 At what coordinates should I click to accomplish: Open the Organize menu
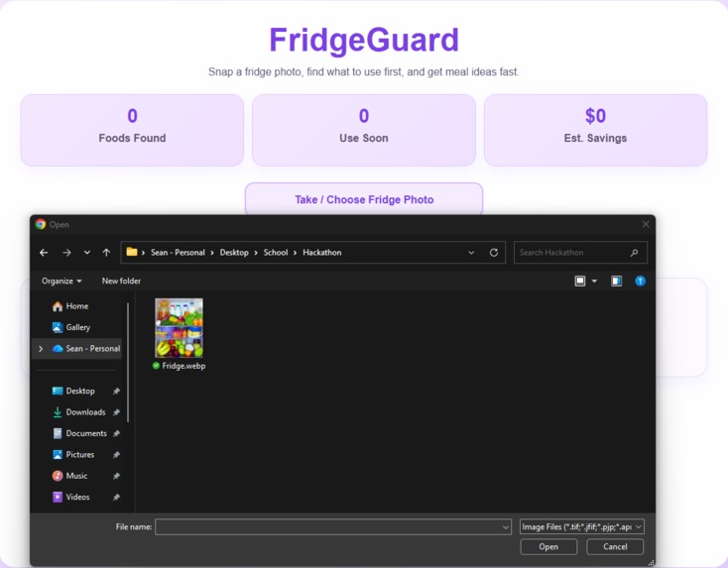(61, 281)
